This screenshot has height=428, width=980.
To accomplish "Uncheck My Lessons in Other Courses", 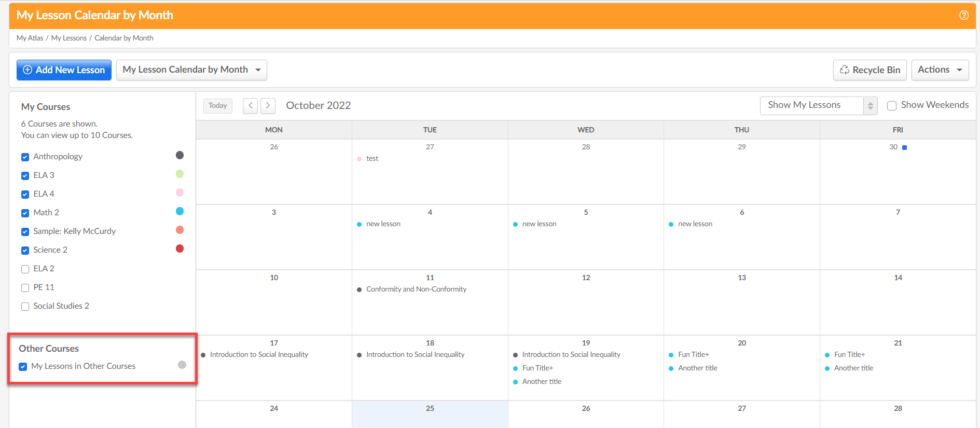I will [x=23, y=366].
